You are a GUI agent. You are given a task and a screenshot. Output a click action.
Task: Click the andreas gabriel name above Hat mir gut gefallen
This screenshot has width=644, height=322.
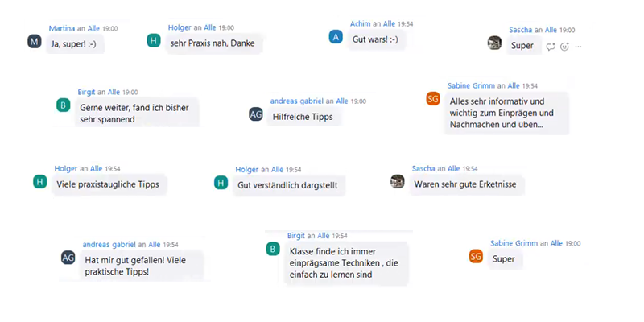[109, 245]
